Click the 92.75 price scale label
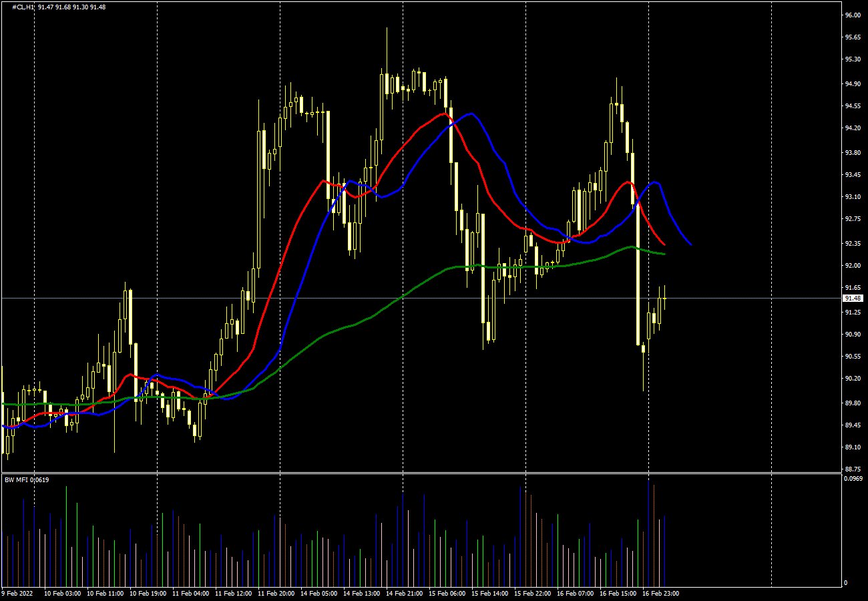The height and width of the screenshot is (601, 868). 853,219
